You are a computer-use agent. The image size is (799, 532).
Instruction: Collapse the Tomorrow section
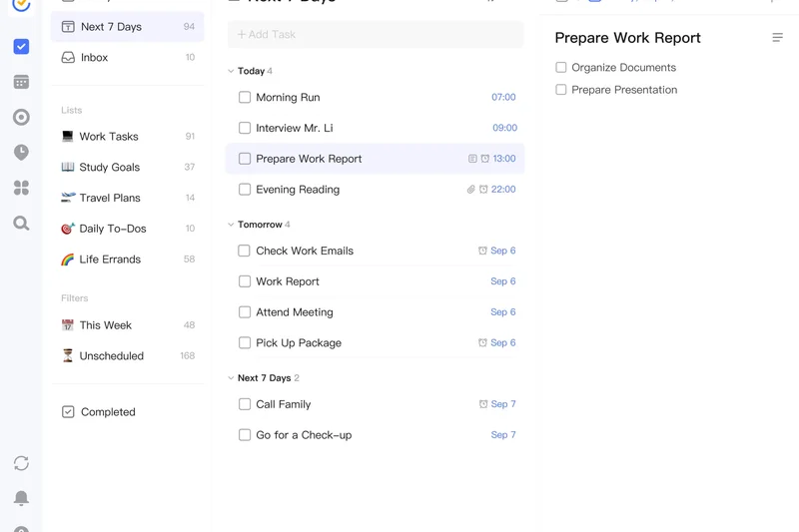pyautogui.click(x=231, y=225)
